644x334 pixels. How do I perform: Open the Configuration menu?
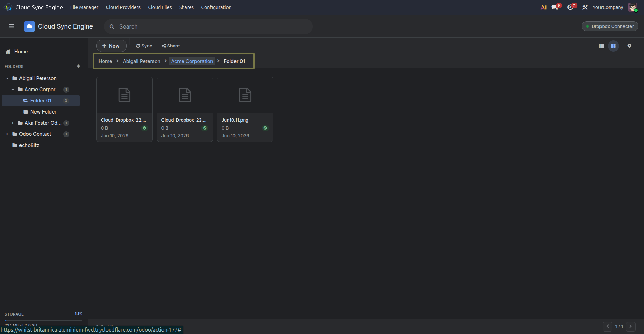pos(216,7)
